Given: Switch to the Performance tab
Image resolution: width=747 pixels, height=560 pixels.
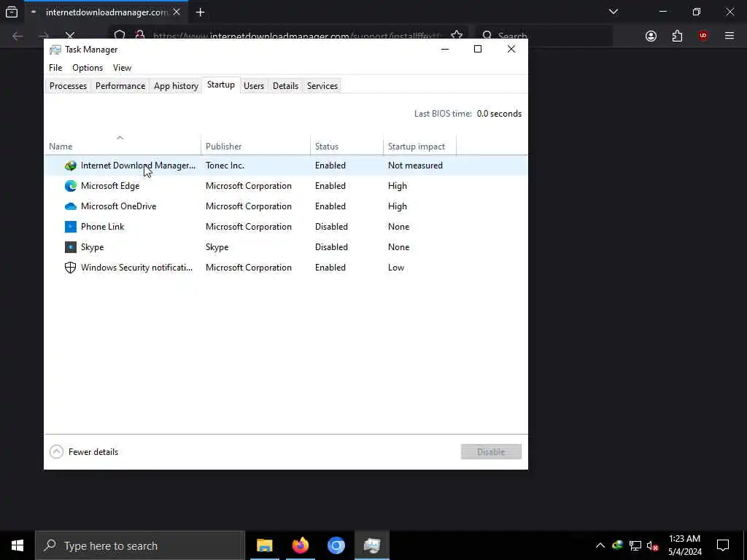Looking at the screenshot, I should [120, 86].
